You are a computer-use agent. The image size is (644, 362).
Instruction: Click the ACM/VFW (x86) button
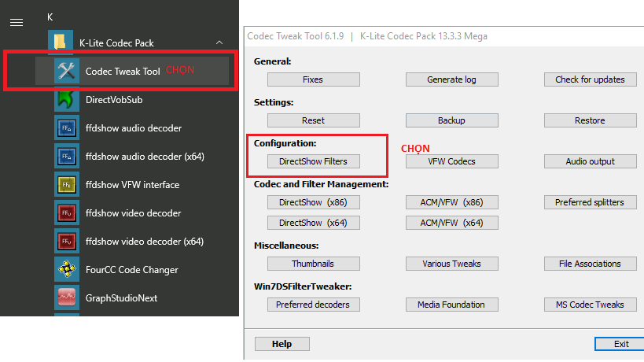(452, 202)
